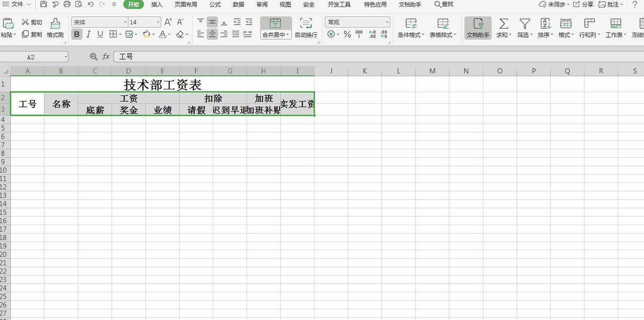Open the font color dropdown arrow
Viewport: 644px width, 320px height.
click(x=170, y=35)
